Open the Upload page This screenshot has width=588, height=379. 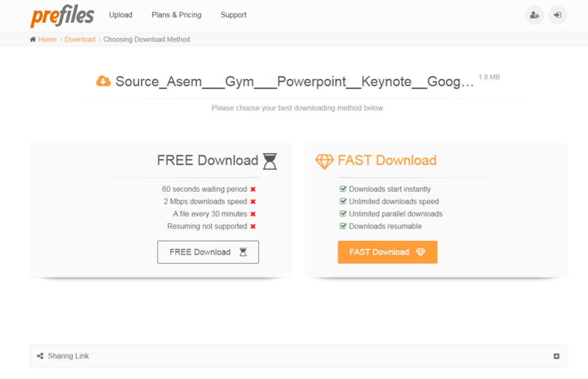(120, 15)
